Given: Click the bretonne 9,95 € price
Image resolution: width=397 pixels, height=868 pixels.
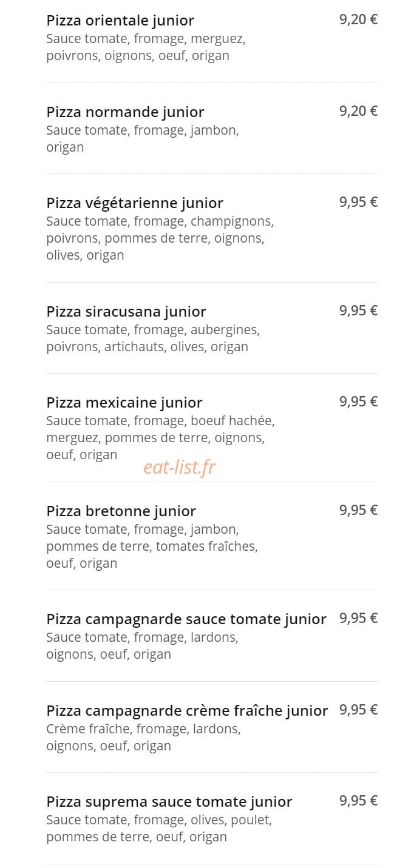Looking at the screenshot, I should pyautogui.click(x=358, y=510).
